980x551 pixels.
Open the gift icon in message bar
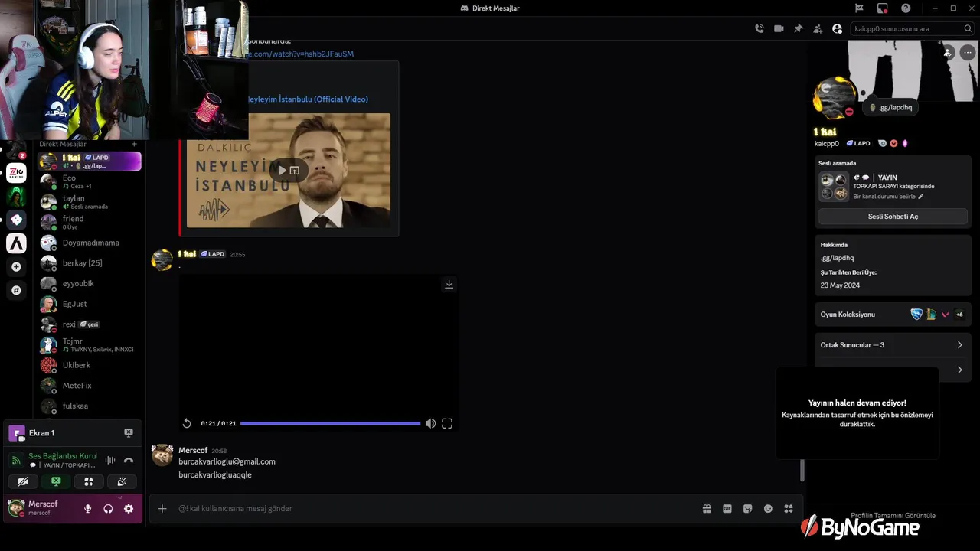(x=707, y=509)
